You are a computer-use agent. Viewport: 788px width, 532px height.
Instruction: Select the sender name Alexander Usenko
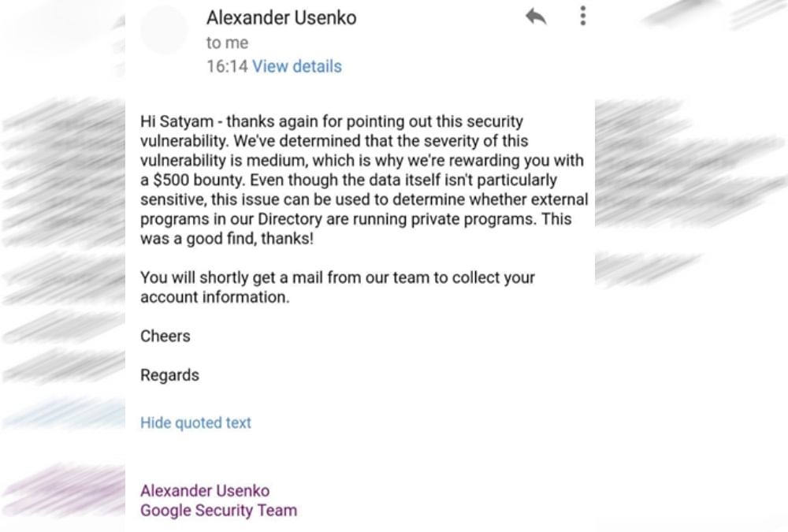[x=281, y=17]
